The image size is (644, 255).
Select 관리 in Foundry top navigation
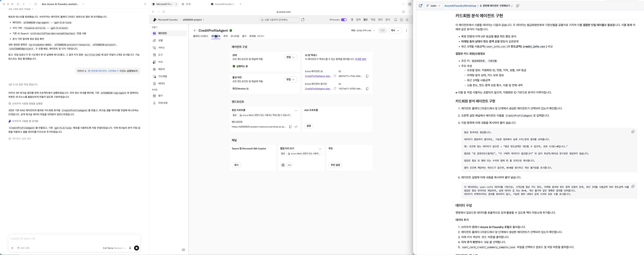click(380, 20)
